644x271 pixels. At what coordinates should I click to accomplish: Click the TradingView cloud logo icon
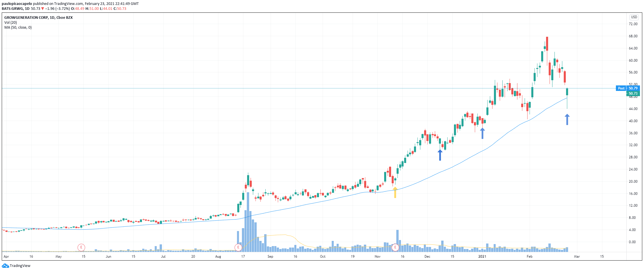click(6, 265)
